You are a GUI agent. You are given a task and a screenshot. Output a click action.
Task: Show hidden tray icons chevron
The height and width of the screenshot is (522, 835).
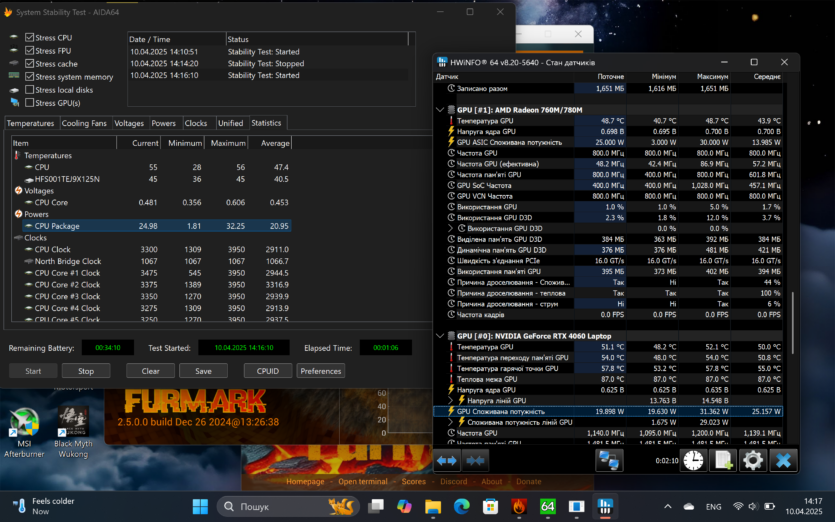coord(668,507)
